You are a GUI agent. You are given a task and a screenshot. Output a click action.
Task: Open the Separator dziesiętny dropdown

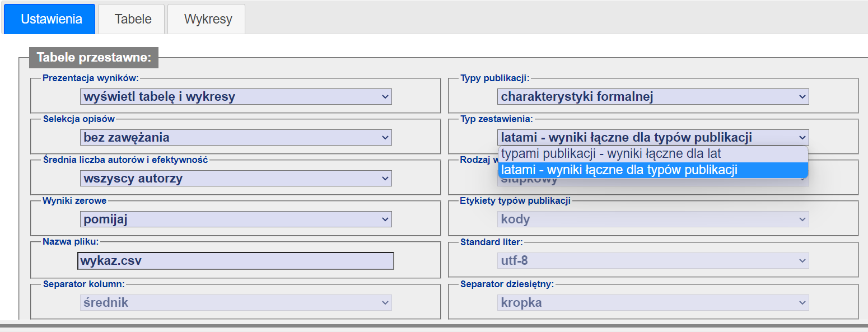point(653,302)
